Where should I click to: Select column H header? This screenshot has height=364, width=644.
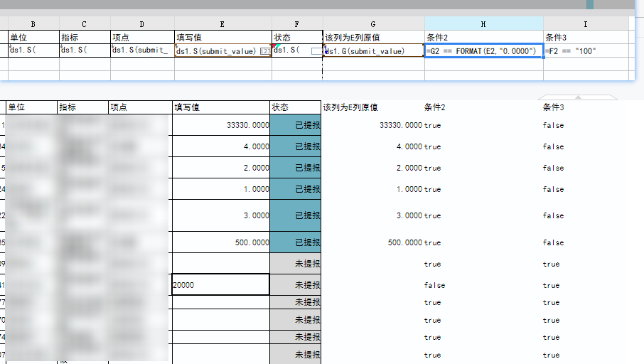[483, 24]
